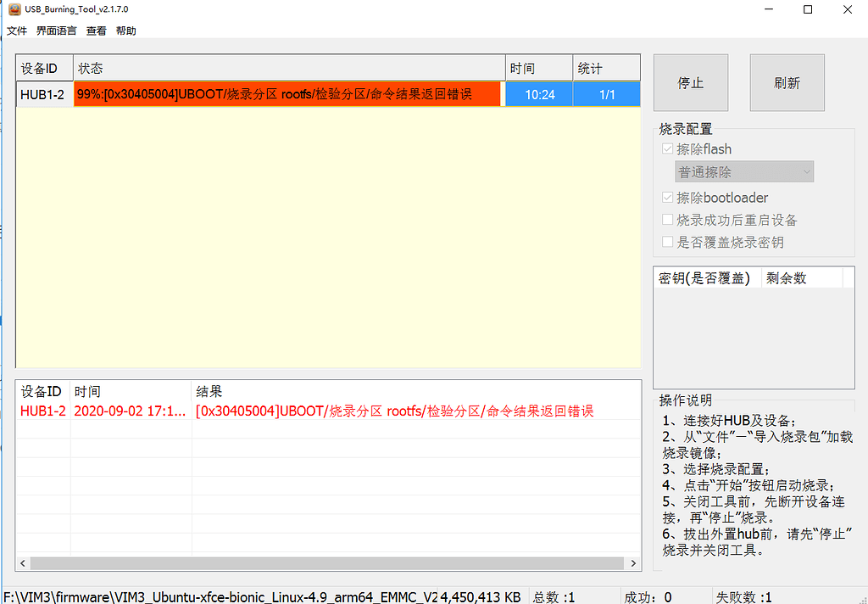Enable 烧录成功后重启设备 checkbox
The width and height of the screenshot is (868, 604).
click(x=668, y=220)
